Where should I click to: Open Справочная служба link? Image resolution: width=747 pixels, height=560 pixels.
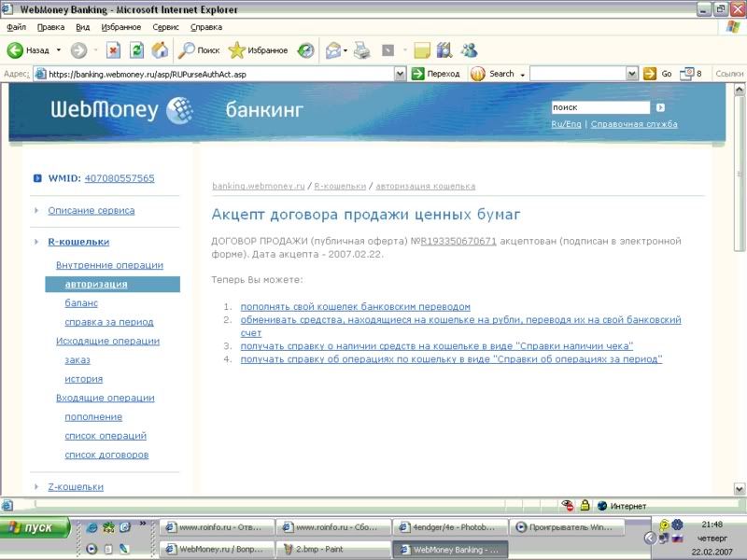point(634,124)
